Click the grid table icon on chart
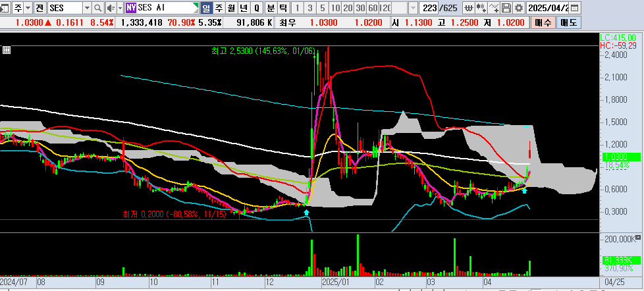 point(6,51)
